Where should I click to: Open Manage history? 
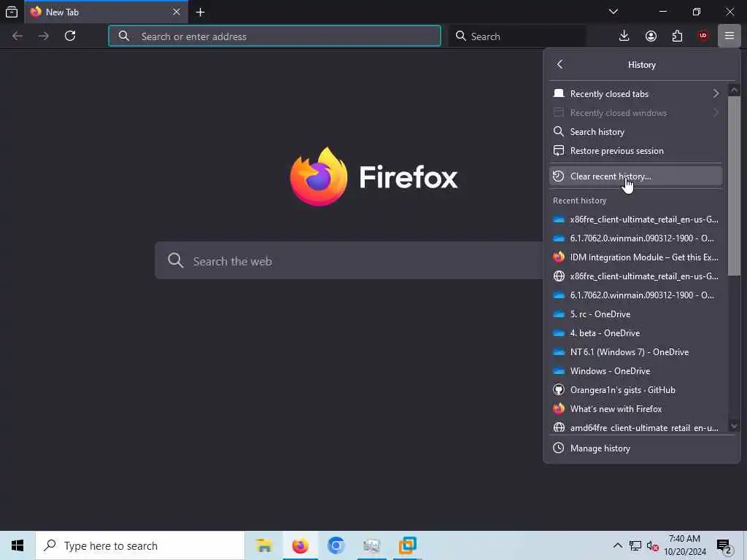pyautogui.click(x=641, y=448)
